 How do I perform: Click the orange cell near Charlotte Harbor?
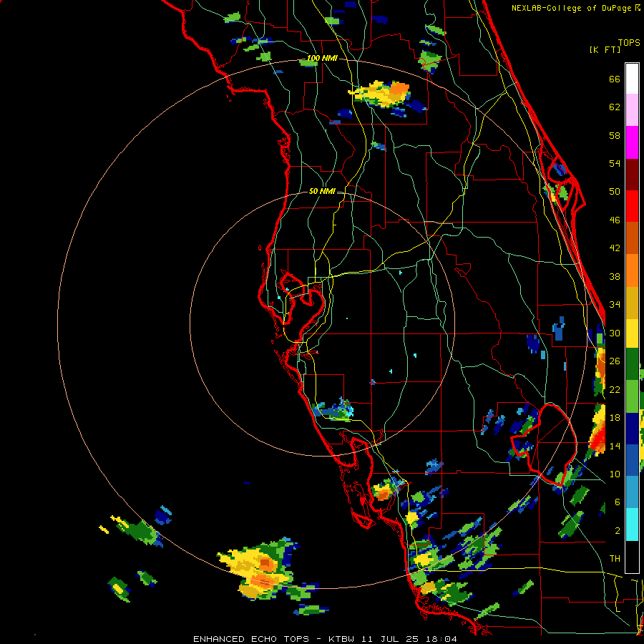point(384,492)
